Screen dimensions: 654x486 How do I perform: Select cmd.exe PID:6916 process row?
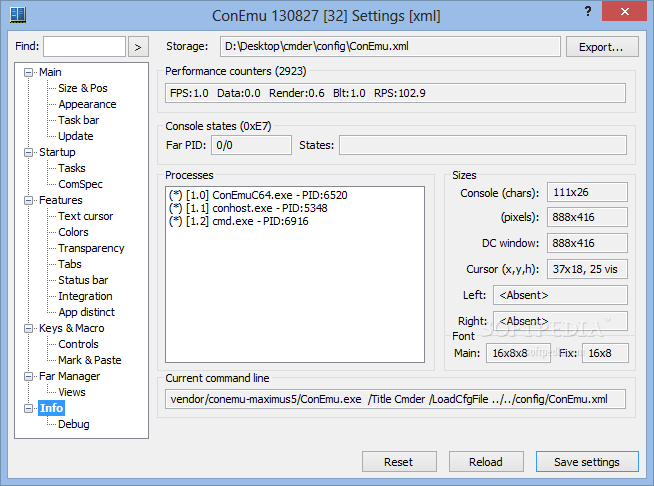(239, 221)
